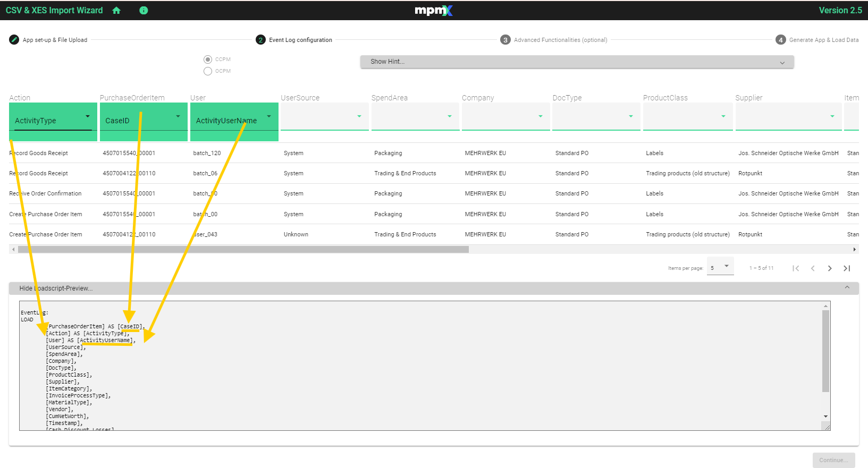The height and width of the screenshot is (468, 868).
Task: Click step 4 number circle icon
Action: pyautogui.click(x=781, y=40)
